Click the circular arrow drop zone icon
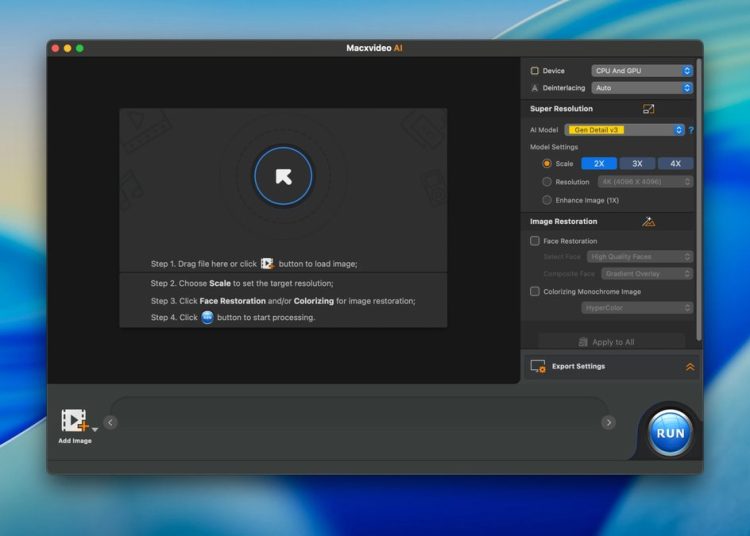This screenshot has width=750, height=536. pyautogui.click(x=283, y=176)
